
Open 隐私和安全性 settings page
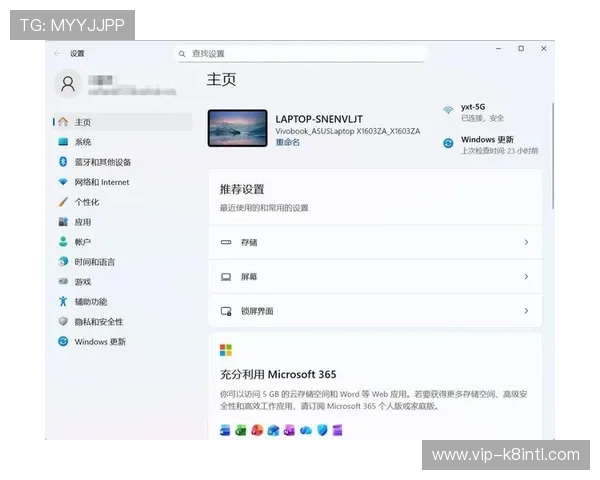(x=122, y=321)
